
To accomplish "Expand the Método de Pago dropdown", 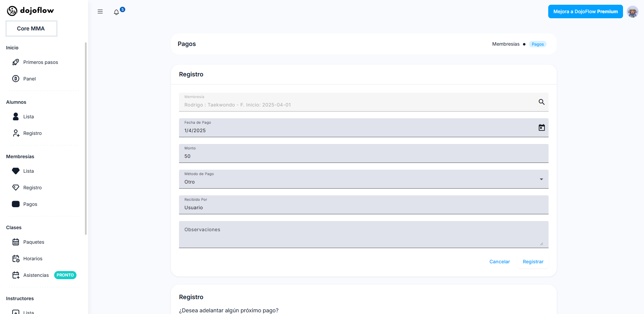I will point(363,179).
